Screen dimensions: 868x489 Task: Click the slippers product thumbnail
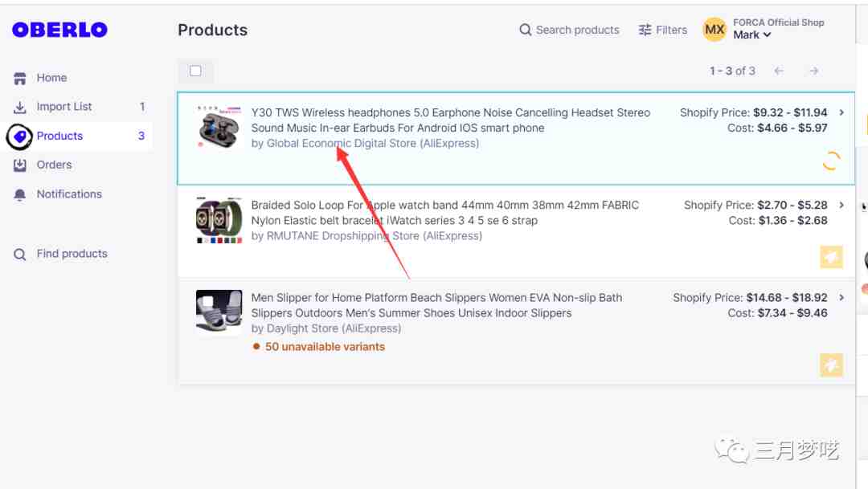219,312
